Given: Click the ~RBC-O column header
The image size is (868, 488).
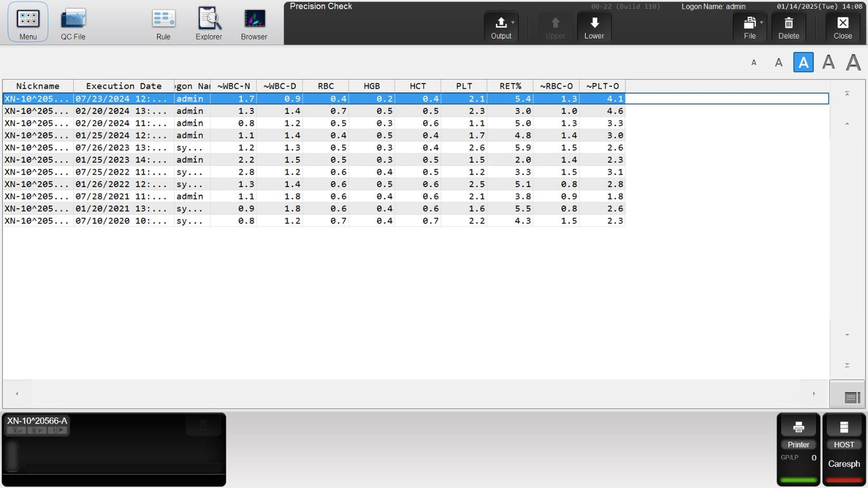Looking at the screenshot, I should tap(556, 86).
